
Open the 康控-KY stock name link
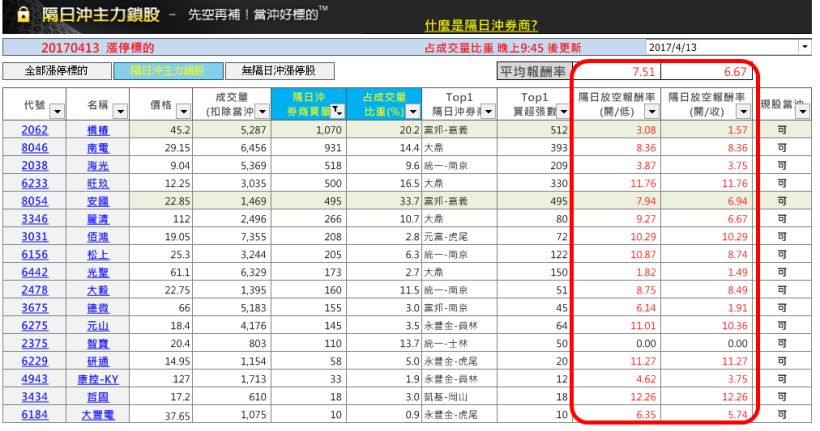pos(98,380)
